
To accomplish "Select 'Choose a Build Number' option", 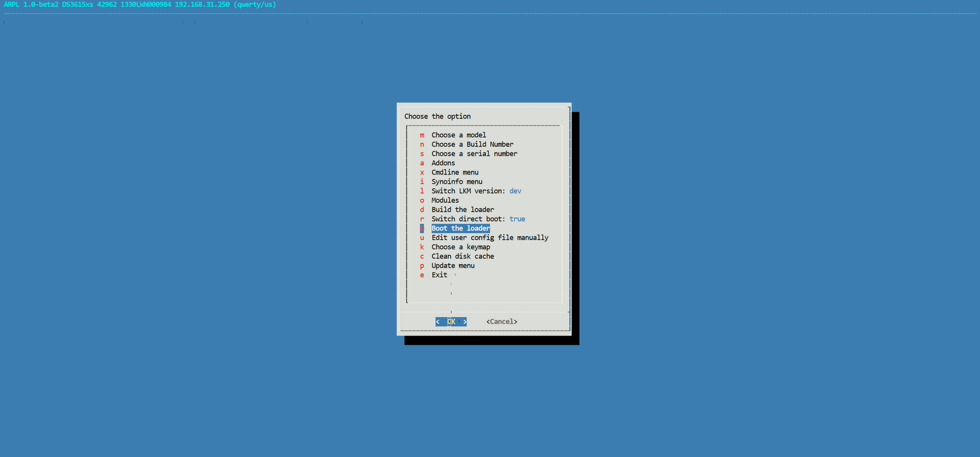I will click(x=467, y=144).
